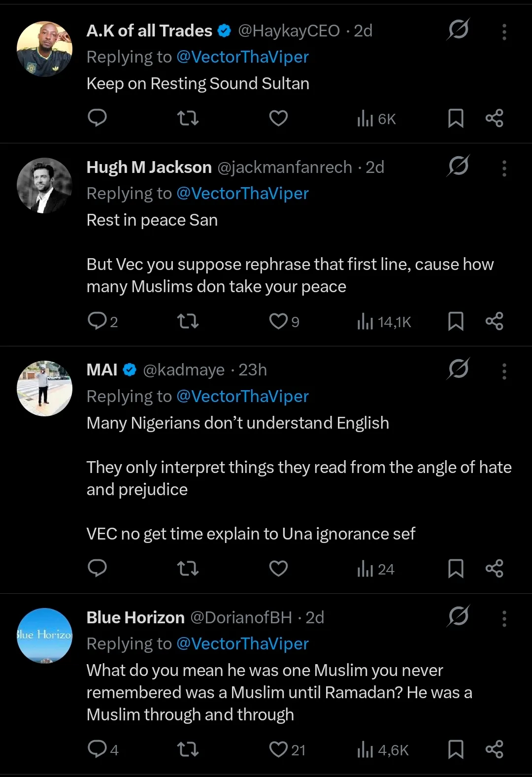Open MAI's profile avatar
The width and height of the screenshot is (532, 777).
click(44, 388)
